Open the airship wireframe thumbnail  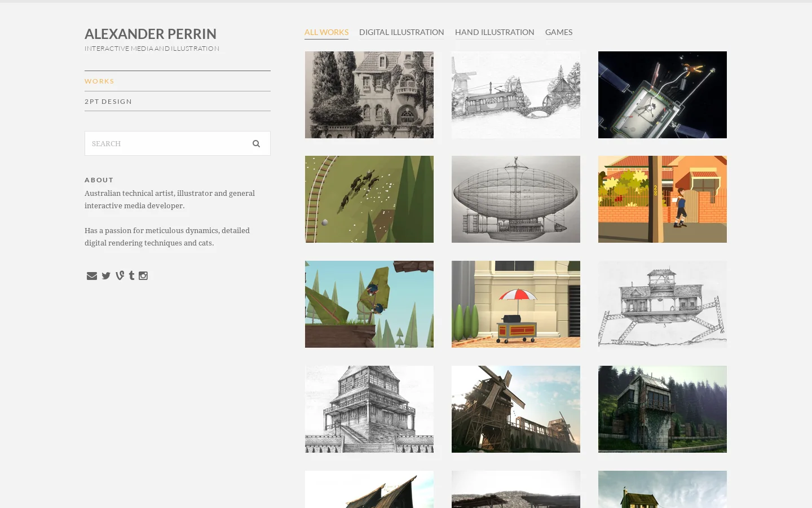pos(516,199)
